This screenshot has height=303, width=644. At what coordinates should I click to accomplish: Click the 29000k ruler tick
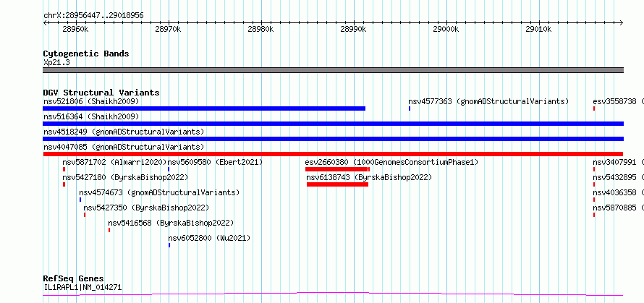[x=447, y=30]
